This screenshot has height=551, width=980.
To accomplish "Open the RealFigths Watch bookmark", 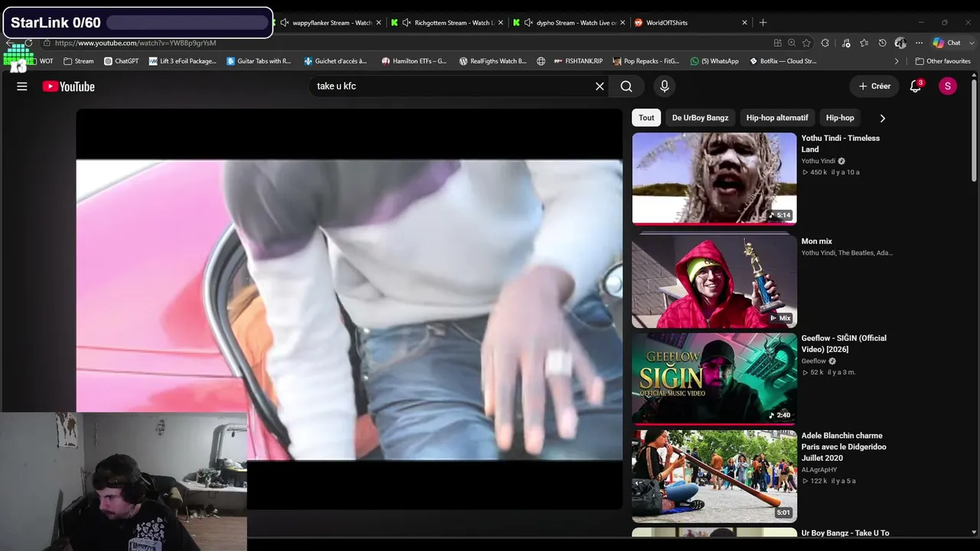I will click(x=493, y=61).
